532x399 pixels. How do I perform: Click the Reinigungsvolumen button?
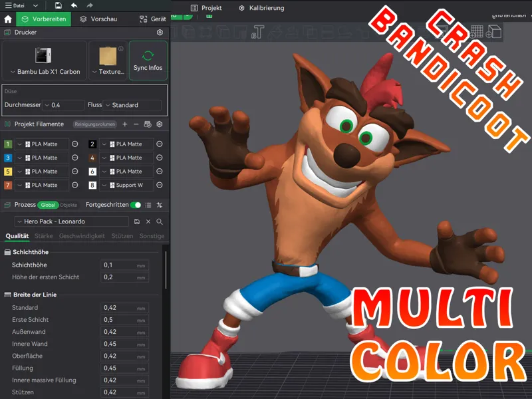pyautogui.click(x=95, y=124)
